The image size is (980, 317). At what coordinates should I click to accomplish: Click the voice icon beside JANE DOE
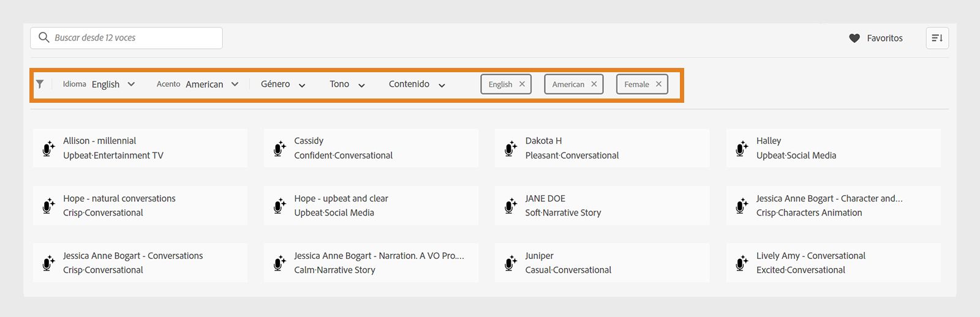click(x=511, y=206)
